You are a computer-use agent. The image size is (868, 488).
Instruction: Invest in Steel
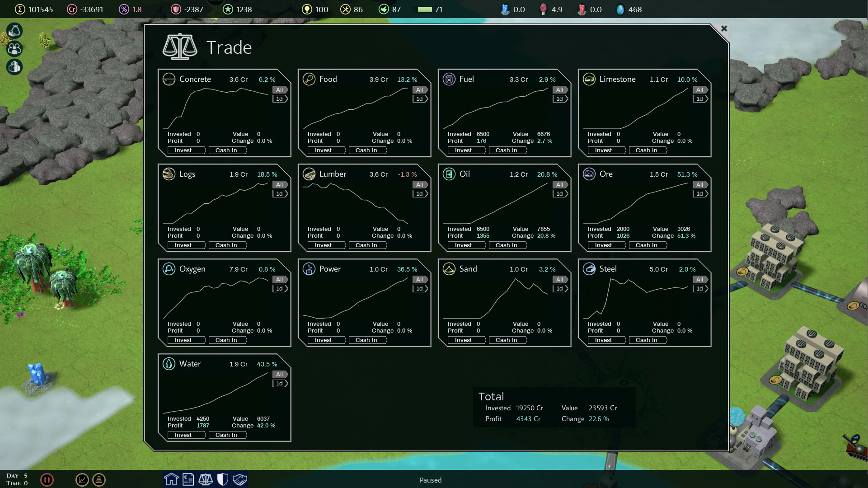[607, 340]
